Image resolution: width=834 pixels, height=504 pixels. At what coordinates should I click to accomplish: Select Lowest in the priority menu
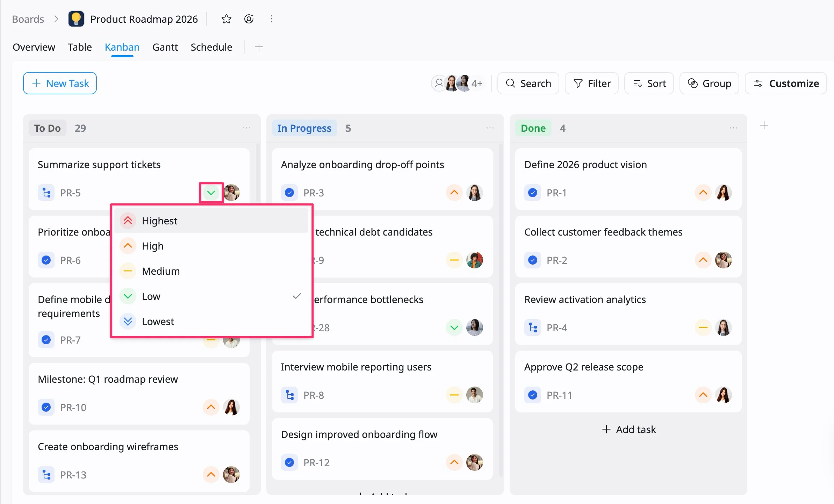pos(211,321)
